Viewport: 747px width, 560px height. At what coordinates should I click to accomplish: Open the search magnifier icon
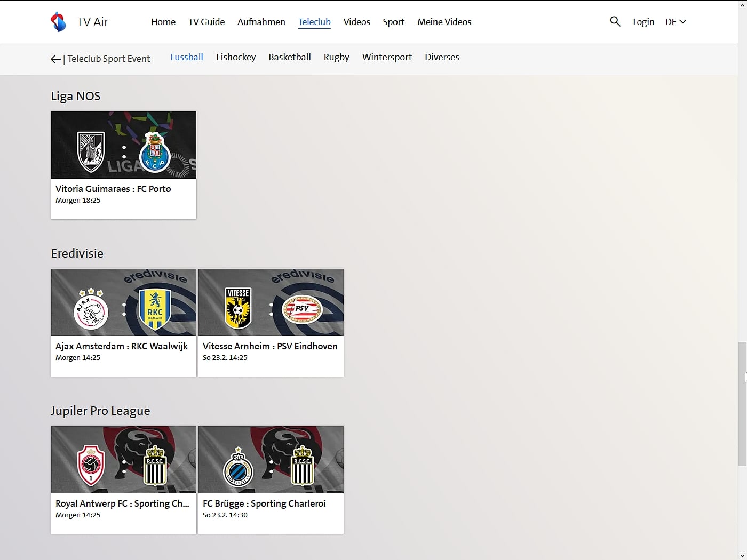[x=615, y=21]
